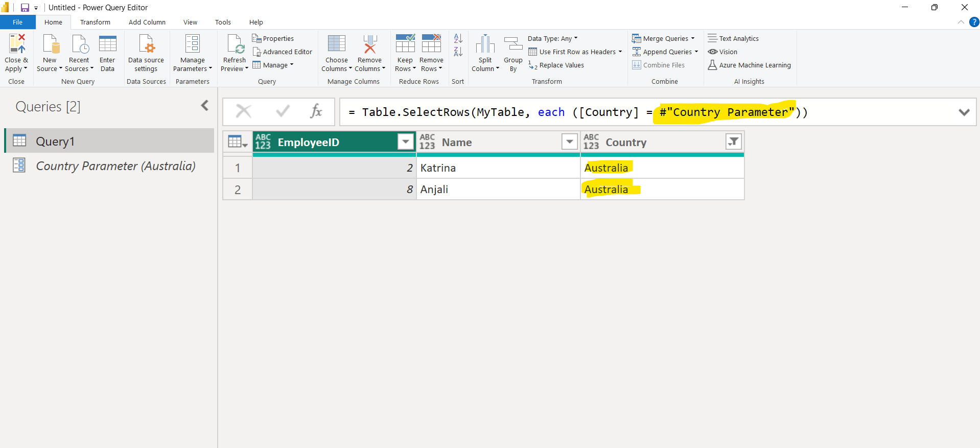Expand the formula bar chevron

964,112
